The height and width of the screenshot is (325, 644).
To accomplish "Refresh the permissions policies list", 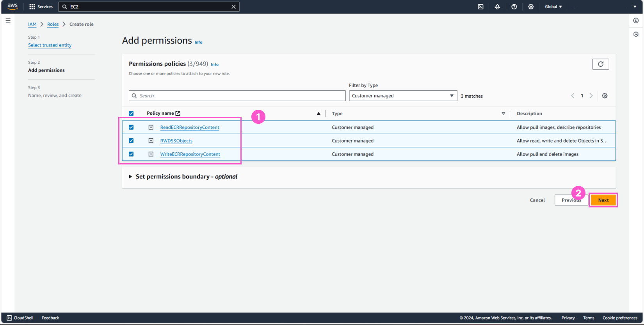I will 601,64.
